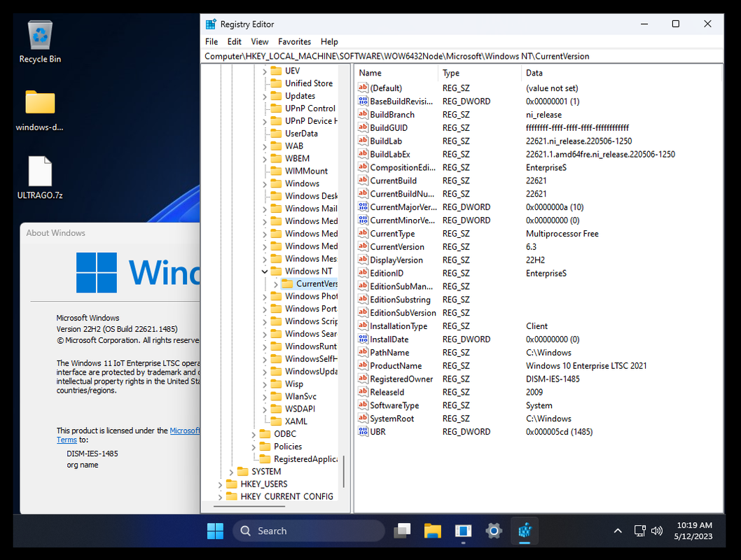Viewport: 741px width, 560px height.
Task: Click the taskbar clock showing 10:19 AM
Action: 694,531
